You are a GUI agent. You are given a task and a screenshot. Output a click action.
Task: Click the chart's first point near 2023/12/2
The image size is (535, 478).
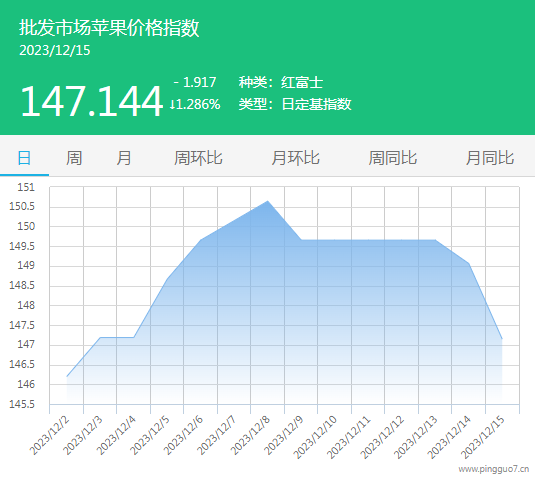point(67,376)
